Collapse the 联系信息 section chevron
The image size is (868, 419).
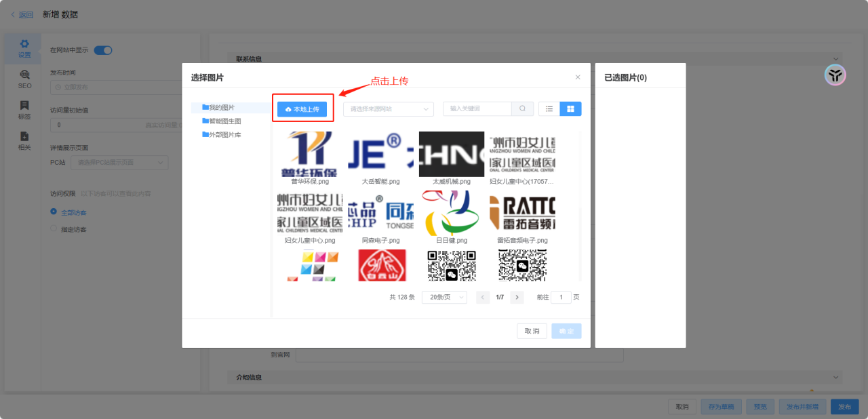(x=835, y=59)
